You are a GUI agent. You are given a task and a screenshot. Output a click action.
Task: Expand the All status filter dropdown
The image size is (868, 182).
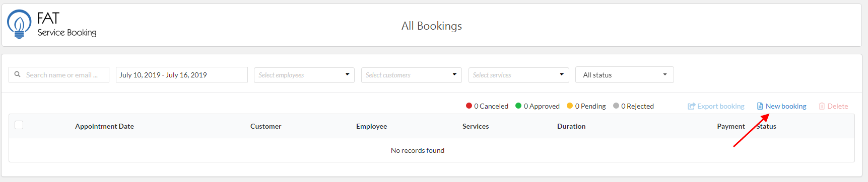[625, 75]
